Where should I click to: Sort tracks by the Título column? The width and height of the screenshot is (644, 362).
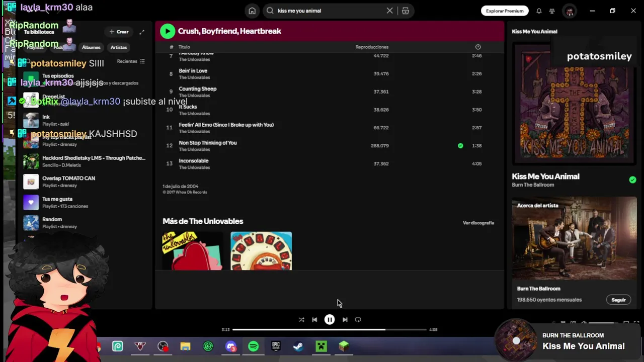[x=184, y=47]
